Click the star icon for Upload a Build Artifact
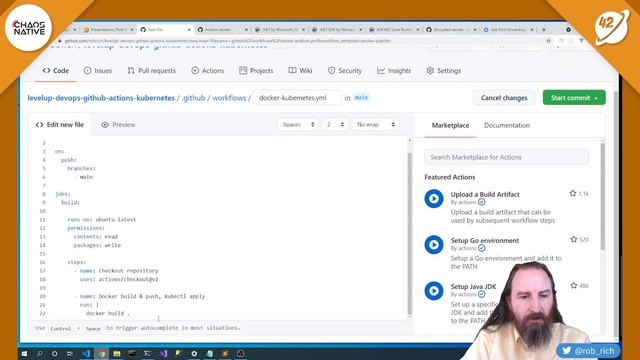 pos(573,193)
